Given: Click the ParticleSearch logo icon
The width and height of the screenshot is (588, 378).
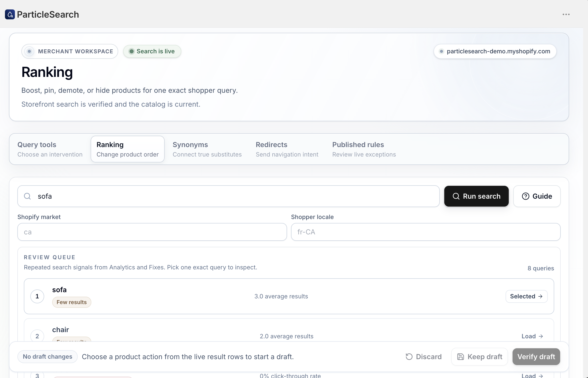Looking at the screenshot, I should tap(10, 14).
